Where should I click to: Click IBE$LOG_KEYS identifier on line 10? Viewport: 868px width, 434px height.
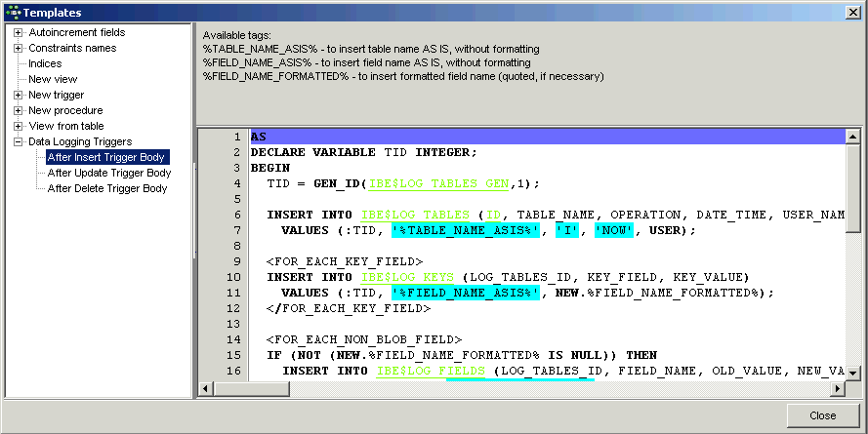tap(407, 277)
